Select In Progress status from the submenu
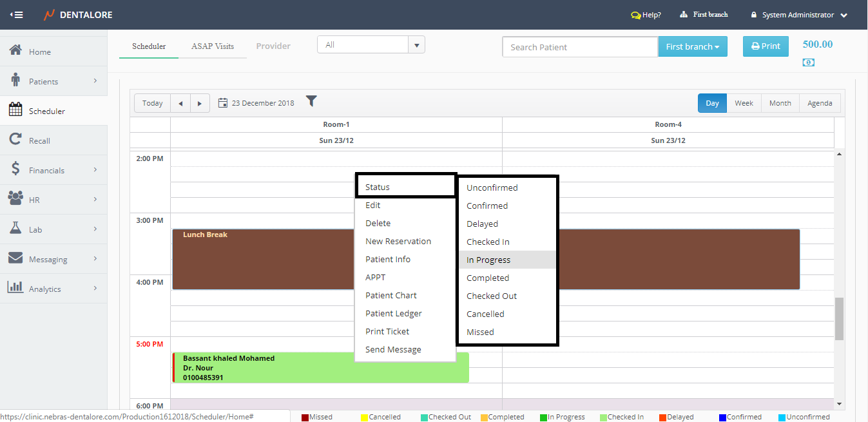 pyautogui.click(x=488, y=260)
